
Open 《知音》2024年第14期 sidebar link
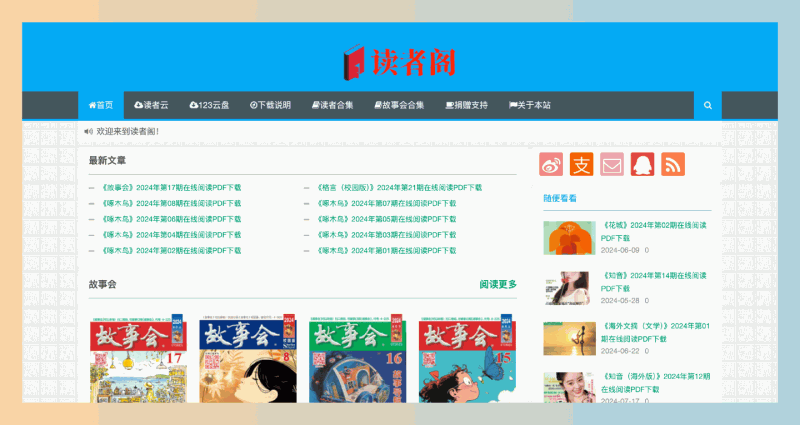[x=654, y=282]
